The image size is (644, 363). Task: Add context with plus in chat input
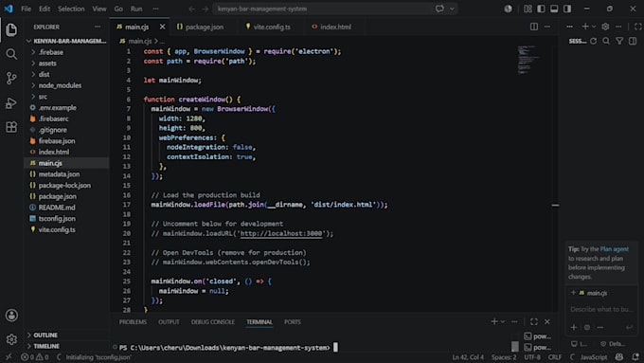574,327
